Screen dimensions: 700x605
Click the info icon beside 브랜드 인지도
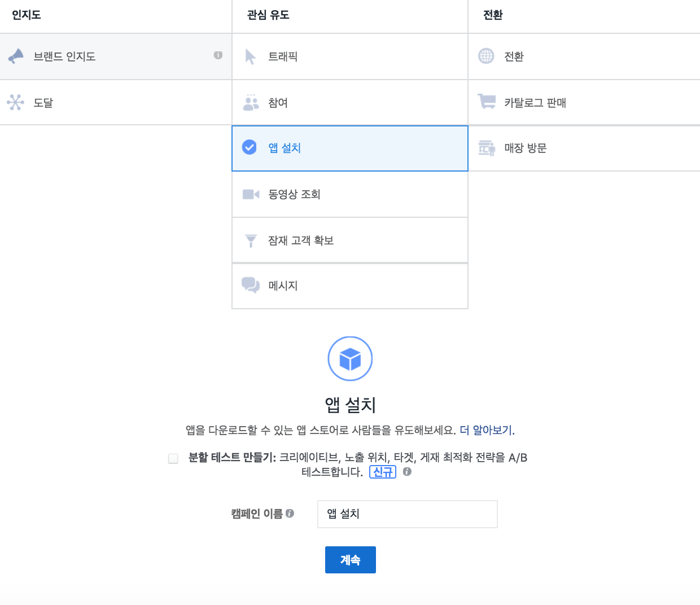[x=217, y=56]
